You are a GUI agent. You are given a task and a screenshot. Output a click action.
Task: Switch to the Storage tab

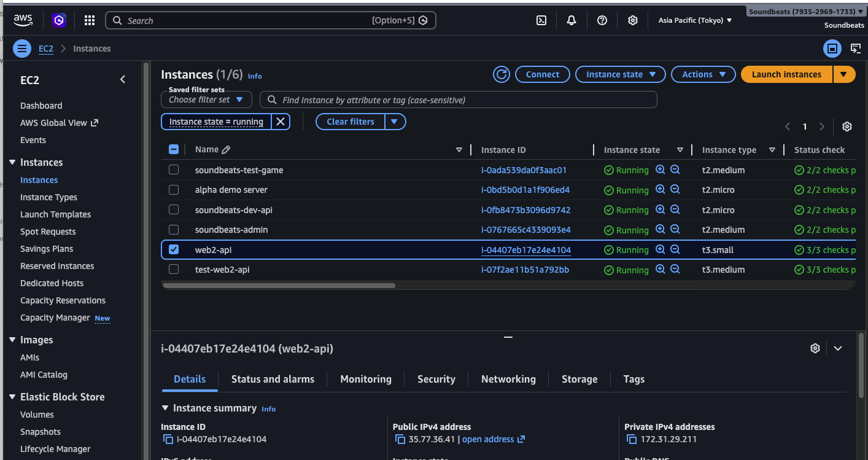pyautogui.click(x=579, y=379)
